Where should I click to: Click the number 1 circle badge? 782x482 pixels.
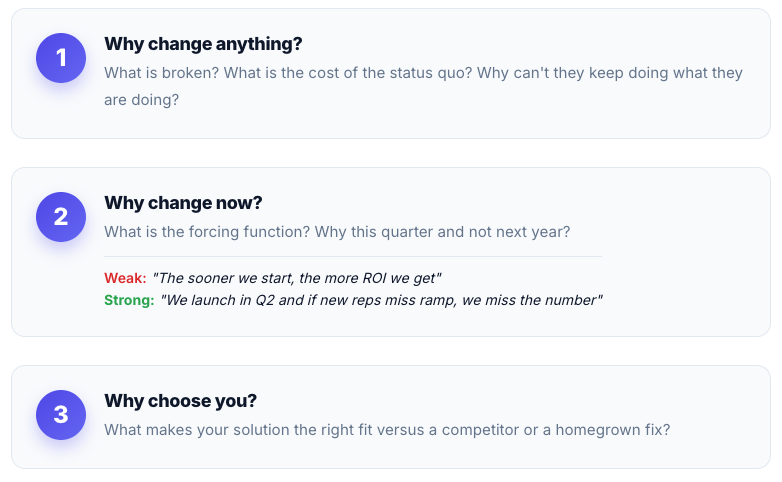(61, 58)
